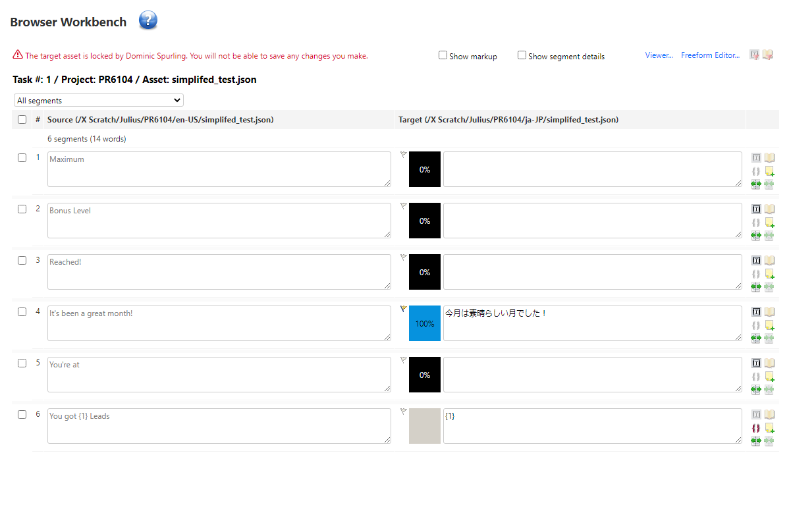Click the 0% match swatch for segment 5
Image resolution: width=791 pixels, height=532 pixels.
tap(425, 375)
